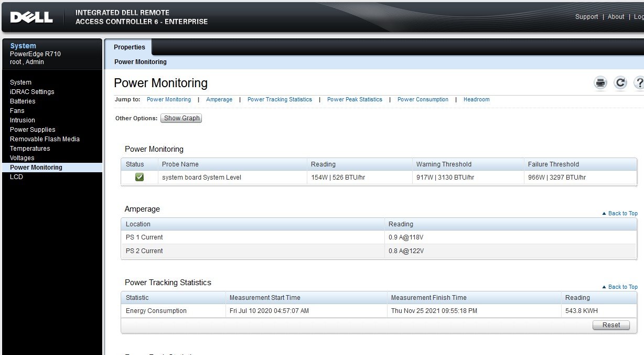Click the Dell logo

[x=31, y=17]
